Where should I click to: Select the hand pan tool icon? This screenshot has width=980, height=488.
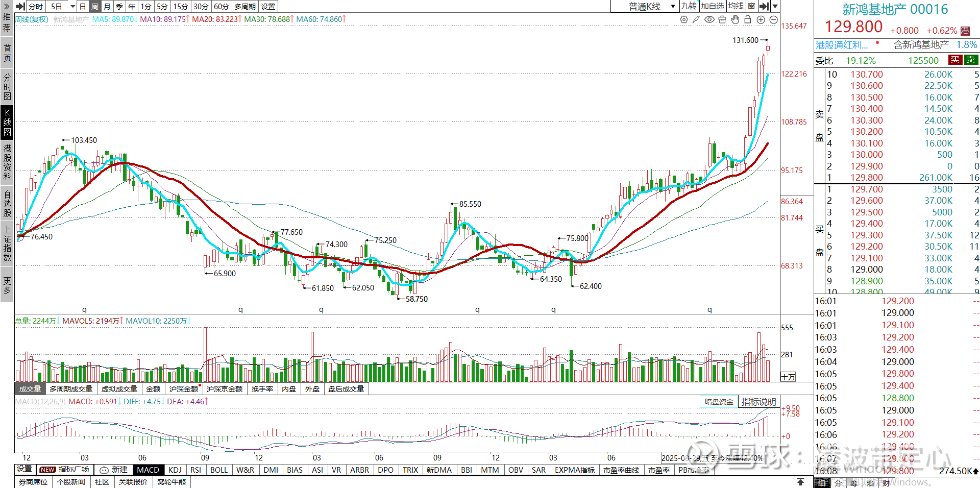[735, 19]
